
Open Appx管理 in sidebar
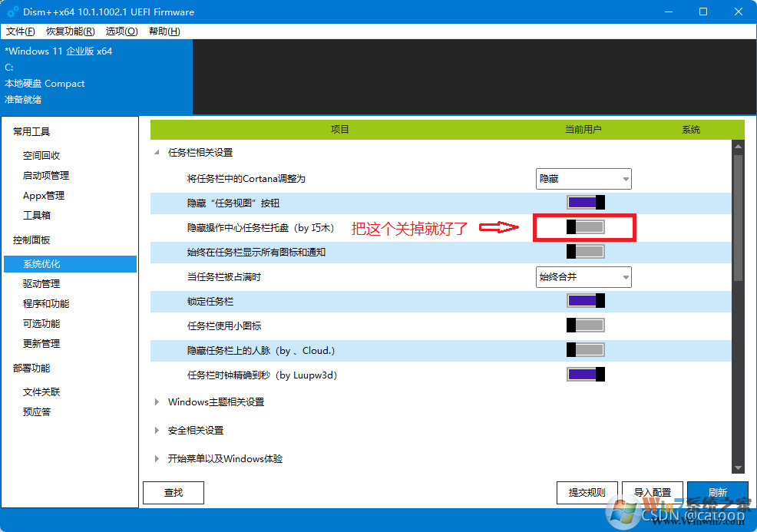point(44,196)
